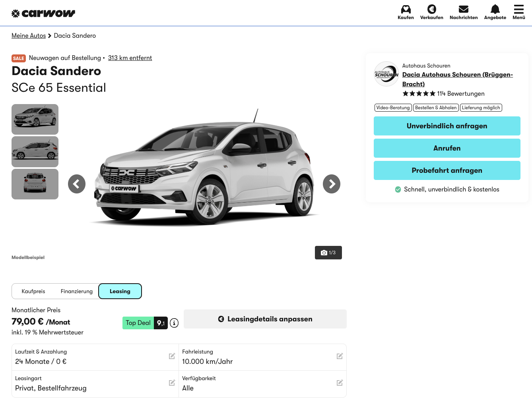Open the hamburger Menü
The image size is (532, 402).
pos(518,10)
